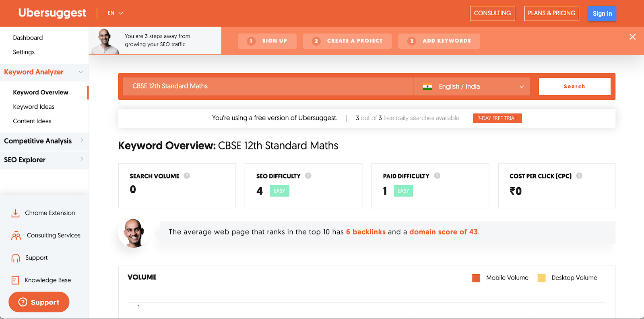Select Keyword Overview in the sidebar
This screenshot has height=319, width=644.
41,93
